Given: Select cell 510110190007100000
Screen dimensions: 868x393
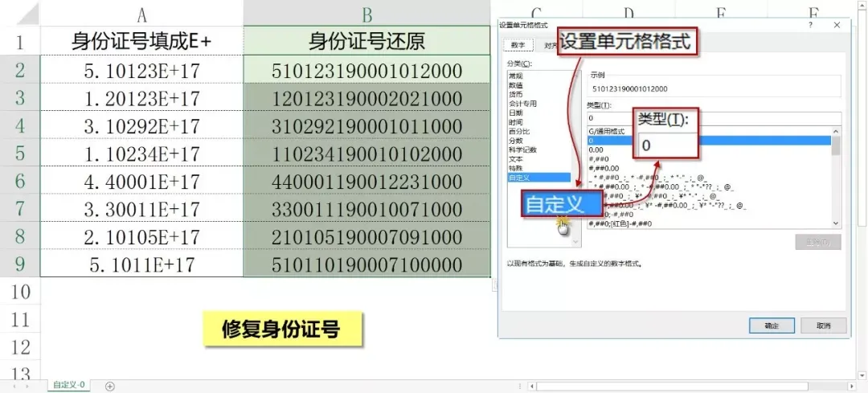Looking at the screenshot, I should click(x=366, y=264).
